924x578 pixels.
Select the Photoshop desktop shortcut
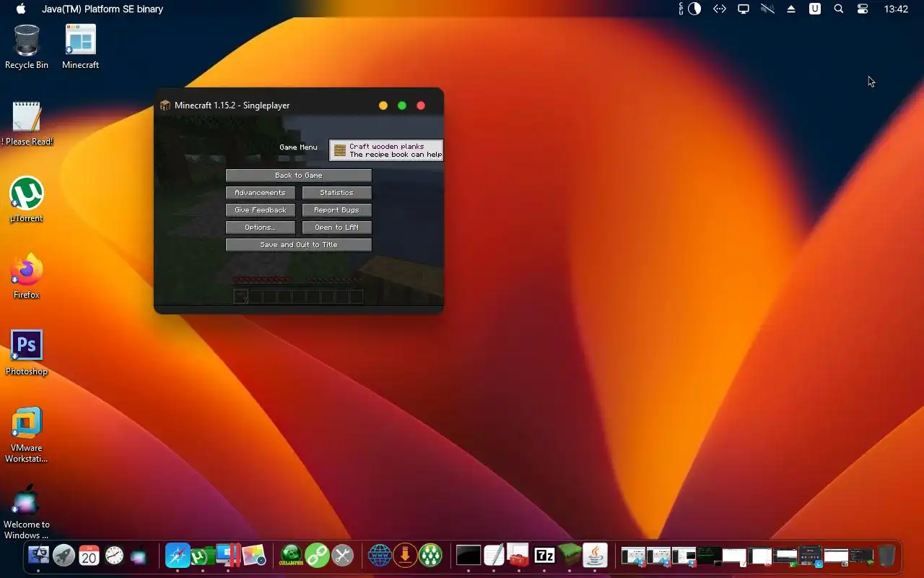27,353
